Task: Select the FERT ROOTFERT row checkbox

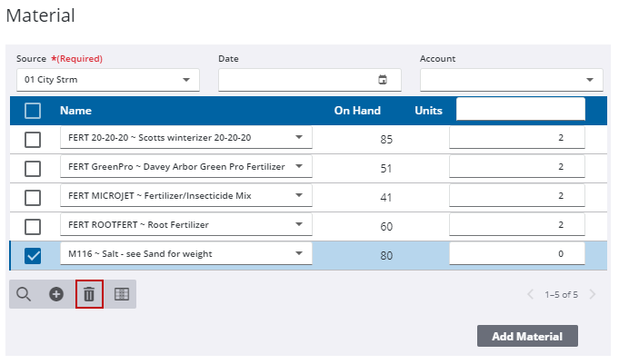Action: point(33,226)
